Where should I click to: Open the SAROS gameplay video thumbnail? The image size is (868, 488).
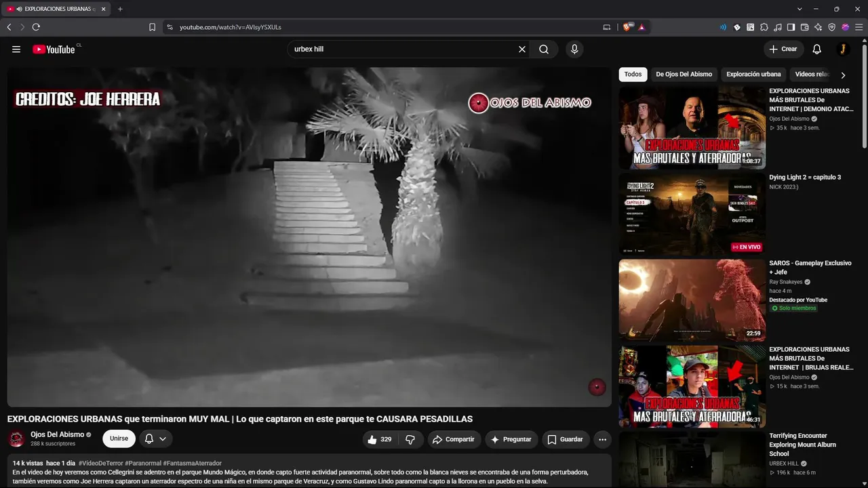[x=692, y=300]
